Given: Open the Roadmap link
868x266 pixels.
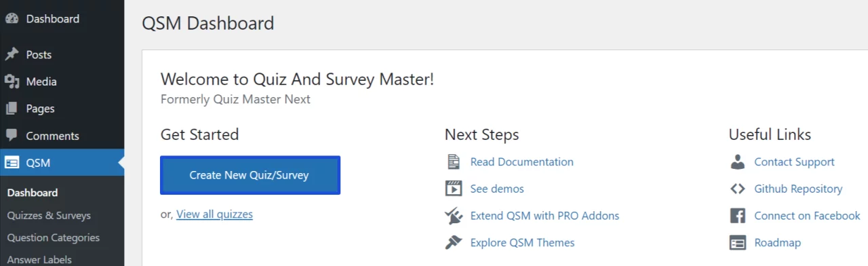Looking at the screenshot, I should click(778, 242).
